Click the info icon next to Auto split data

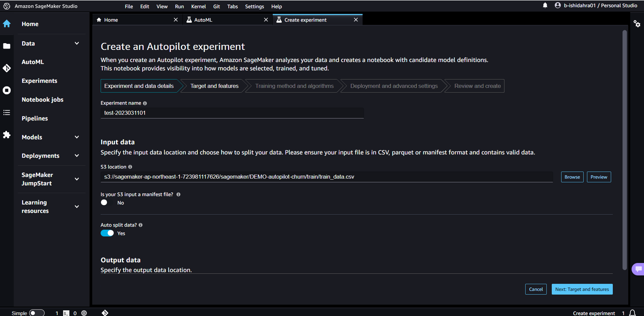tap(140, 225)
